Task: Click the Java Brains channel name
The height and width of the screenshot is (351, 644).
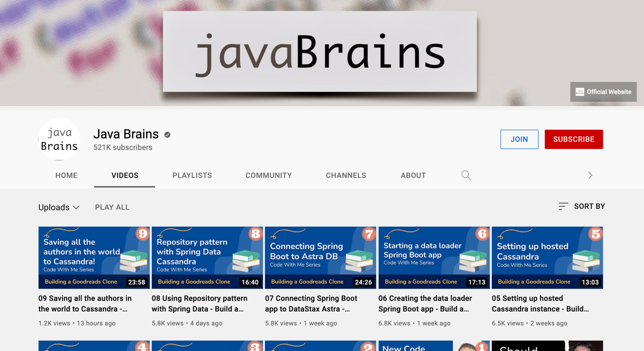Action: tap(126, 134)
